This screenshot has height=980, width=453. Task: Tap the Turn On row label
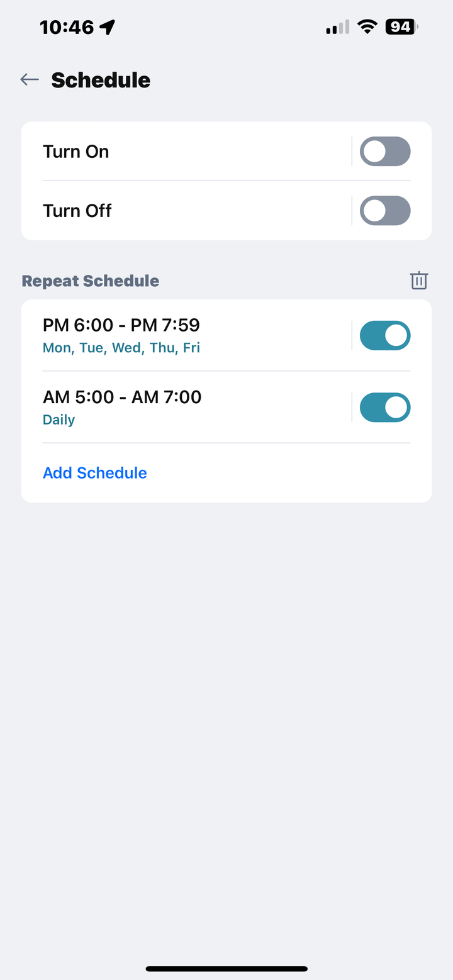click(76, 152)
